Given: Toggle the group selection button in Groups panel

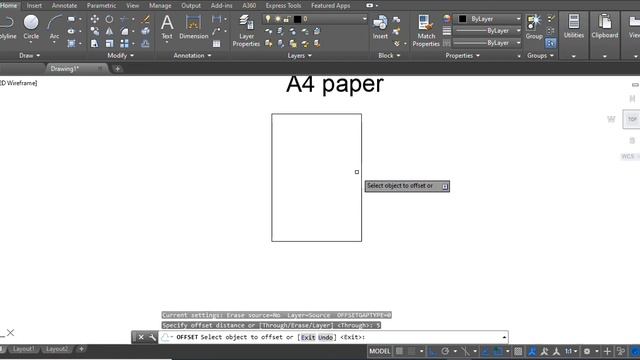Looking at the screenshot, I should click(x=551, y=43).
